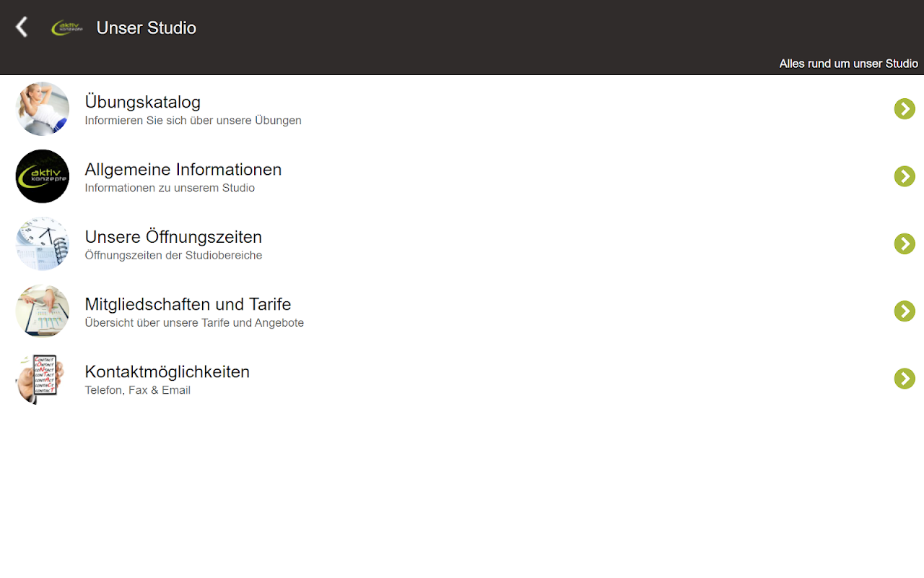Show Kontaktmöglichkeiten details
The image size is (924, 578).
pyautogui.click(x=462, y=379)
